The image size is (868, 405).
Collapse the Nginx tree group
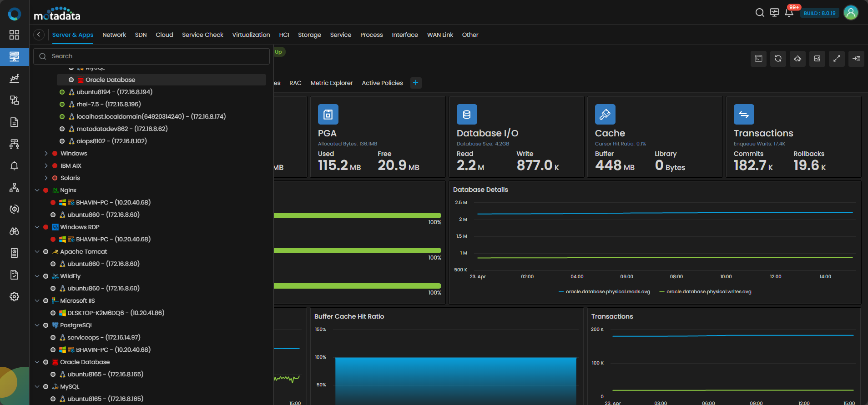pyautogui.click(x=37, y=190)
